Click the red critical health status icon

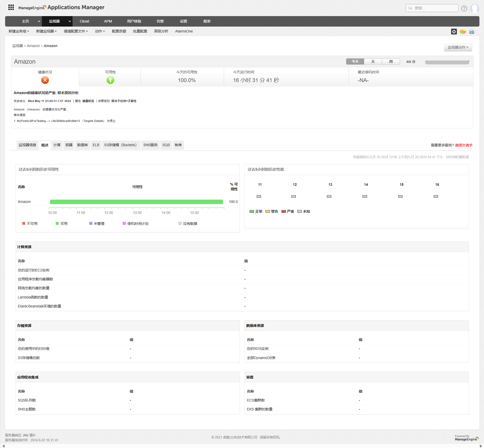click(45, 80)
